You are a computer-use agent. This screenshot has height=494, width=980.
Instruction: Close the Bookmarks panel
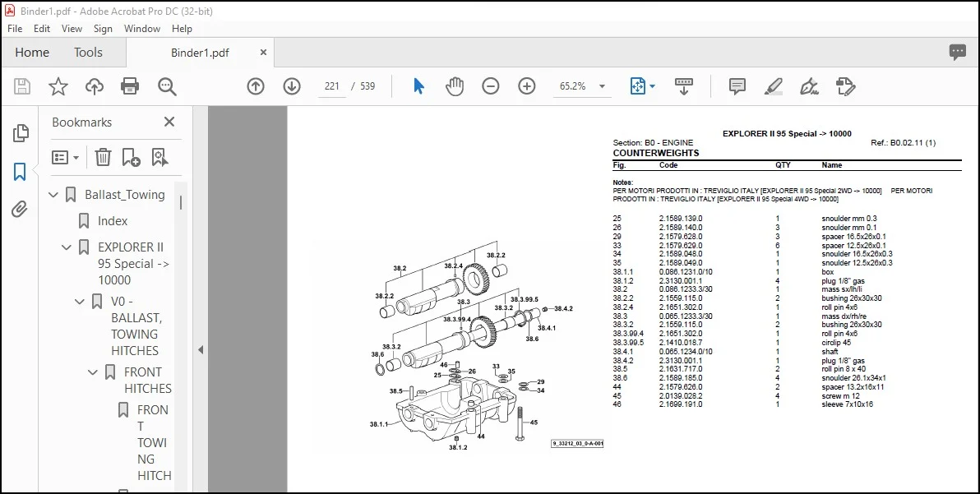pos(169,122)
